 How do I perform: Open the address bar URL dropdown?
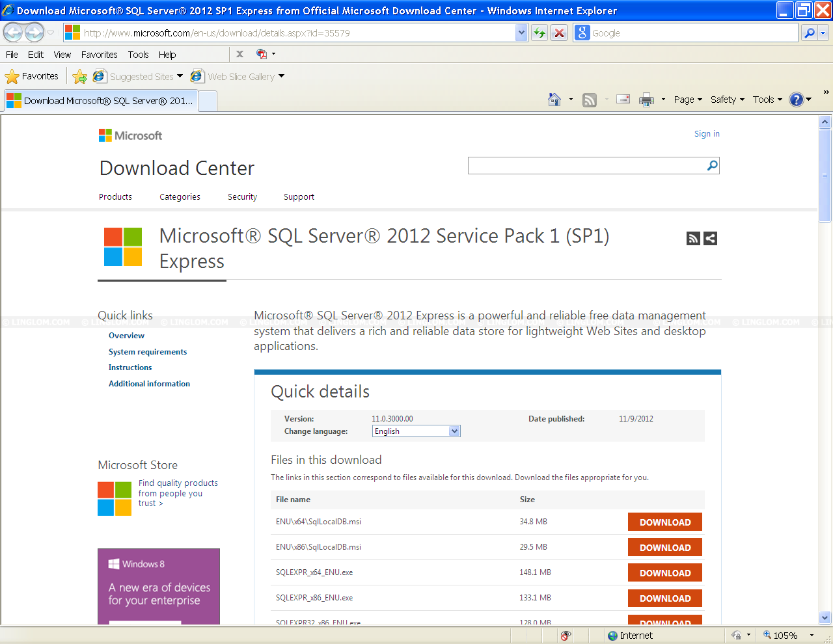click(521, 33)
